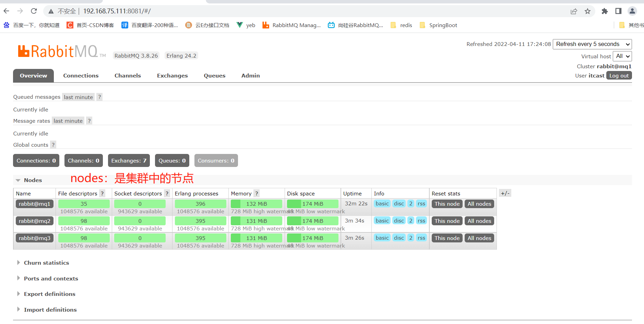Screen dimensions: 644x324
Task: Click Exchanges: 7 count button
Action: click(x=129, y=160)
